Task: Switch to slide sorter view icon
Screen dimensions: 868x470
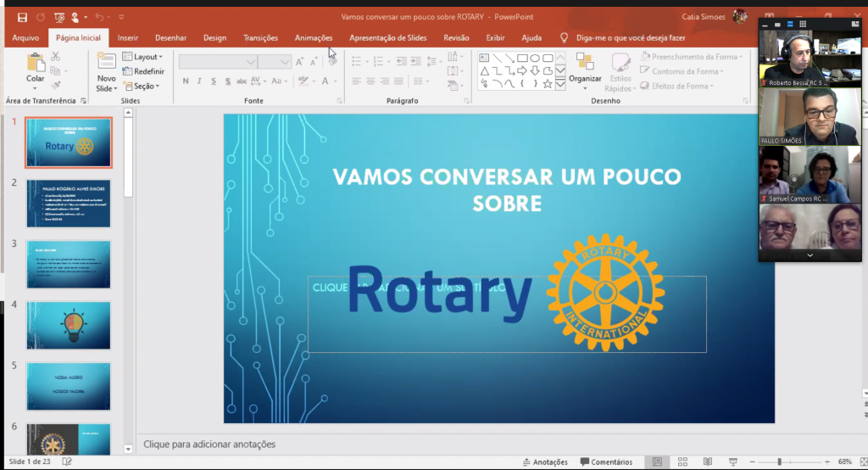Action: (682, 462)
